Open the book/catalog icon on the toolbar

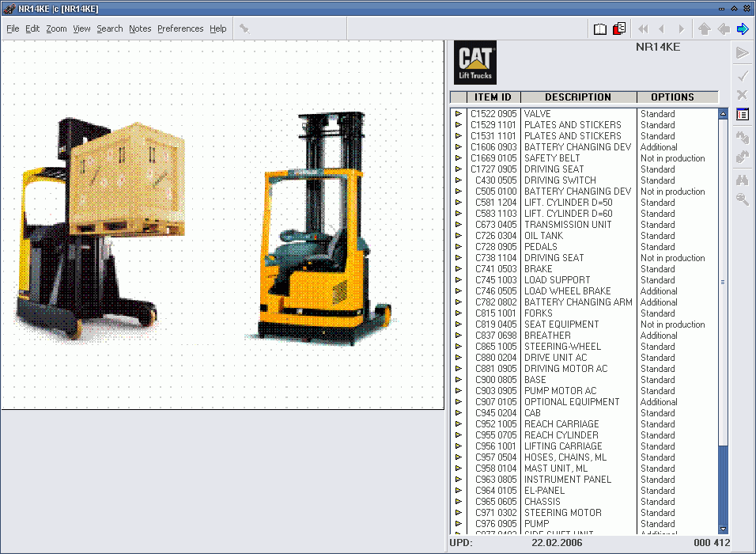coord(599,28)
